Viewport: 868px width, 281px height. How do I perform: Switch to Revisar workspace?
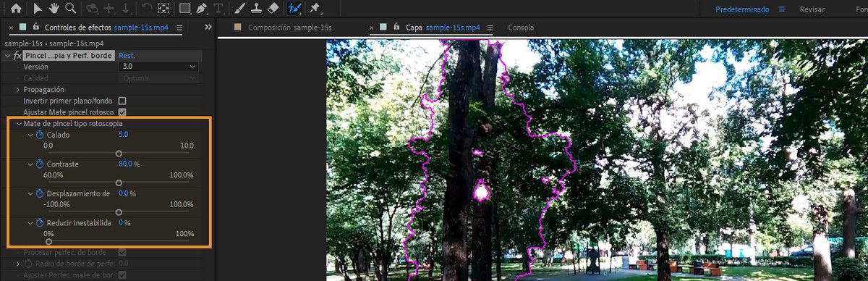[812, 9]
